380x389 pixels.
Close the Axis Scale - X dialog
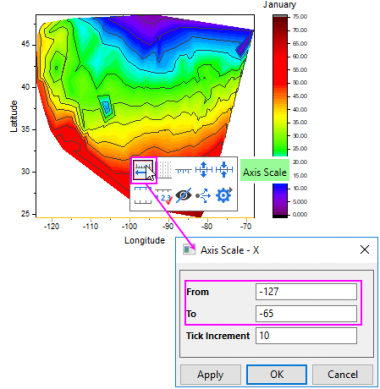(365, 249)
